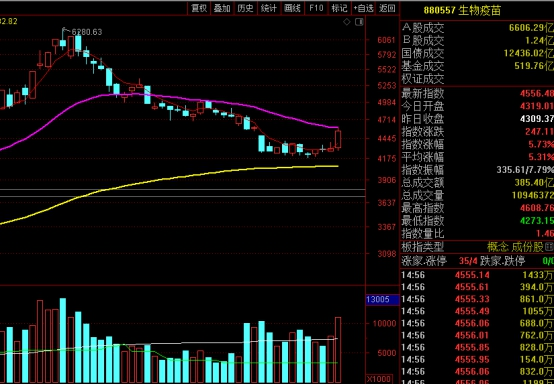Viewport: 554px width, 385px height.
Task: Select the 指数量比 value 1.46
Action: click(x=545, y=233)
